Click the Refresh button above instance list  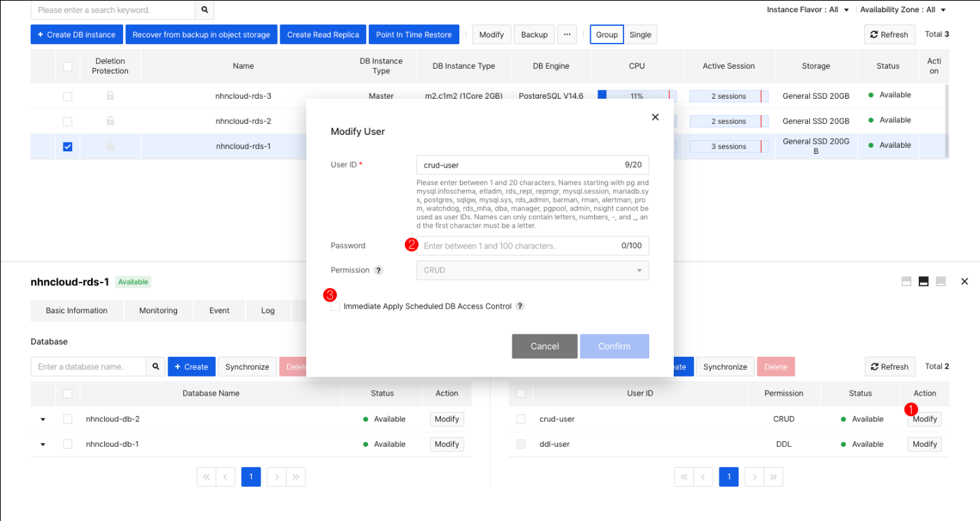889,35
